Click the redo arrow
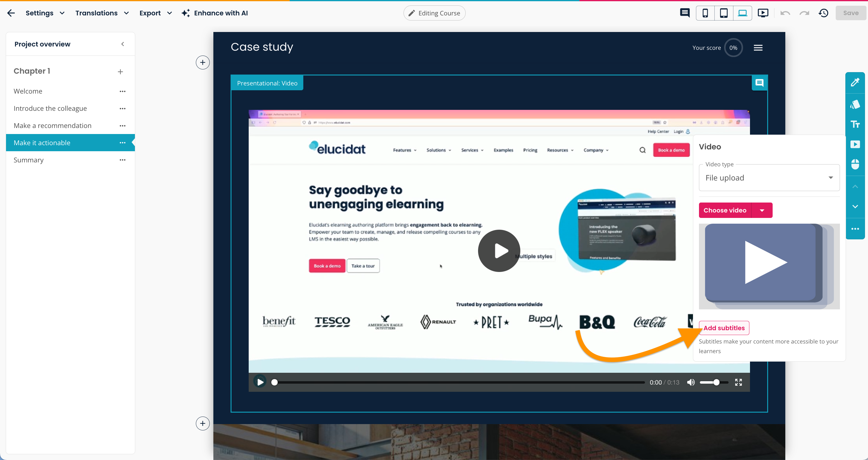The height and width of the screenshot is (460, 868). pos(804,13)
